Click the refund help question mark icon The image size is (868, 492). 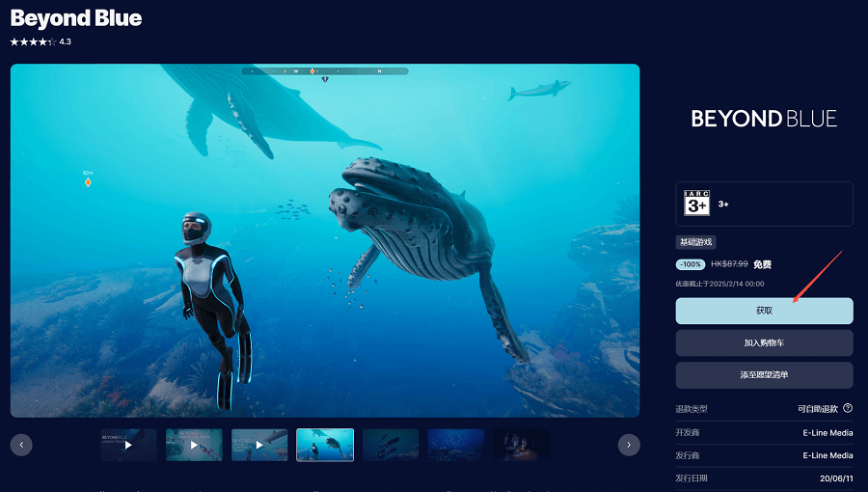click(x=848, y=408)
